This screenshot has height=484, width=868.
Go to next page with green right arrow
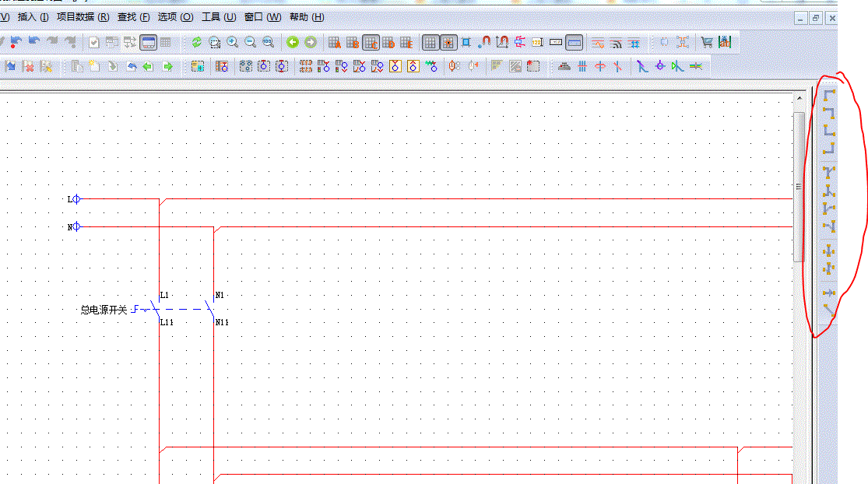[x=311, y=43]
